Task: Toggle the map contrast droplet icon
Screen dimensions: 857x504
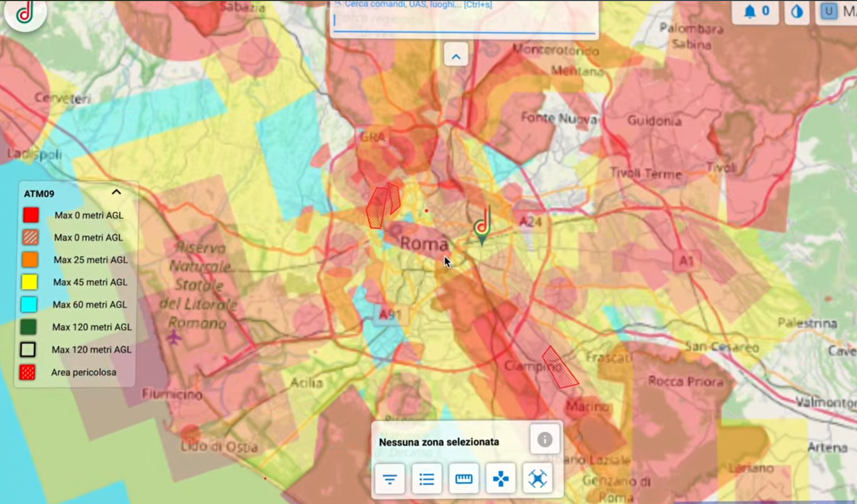Action: point(796,12)
